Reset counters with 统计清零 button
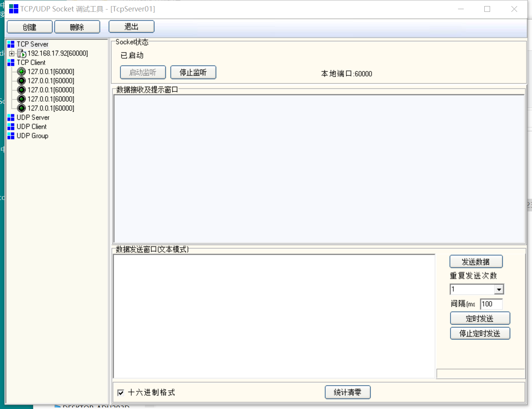 pyautogui.click(x=347, y=392)
